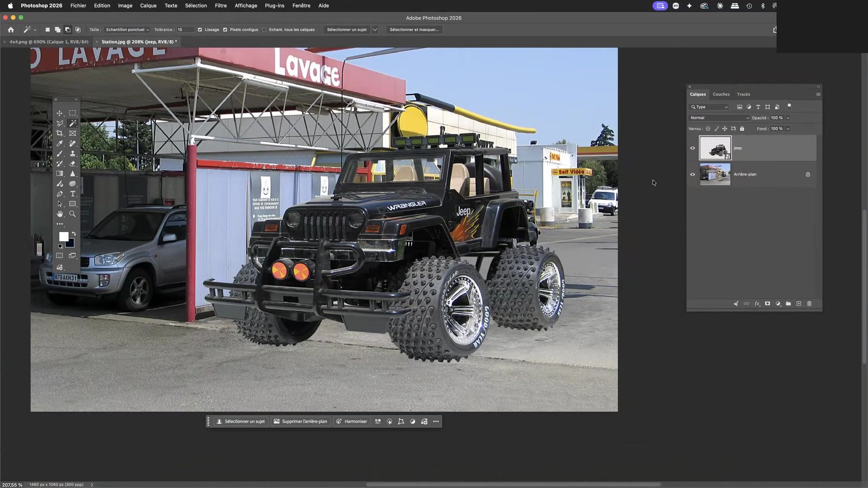Select the Brush tool

(x=60, y=153)
